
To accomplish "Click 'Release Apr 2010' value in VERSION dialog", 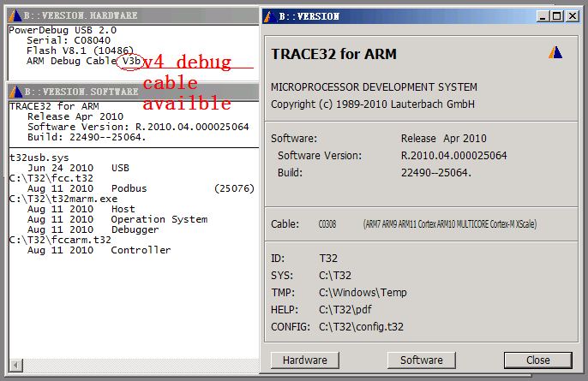I will coord(444,139).
